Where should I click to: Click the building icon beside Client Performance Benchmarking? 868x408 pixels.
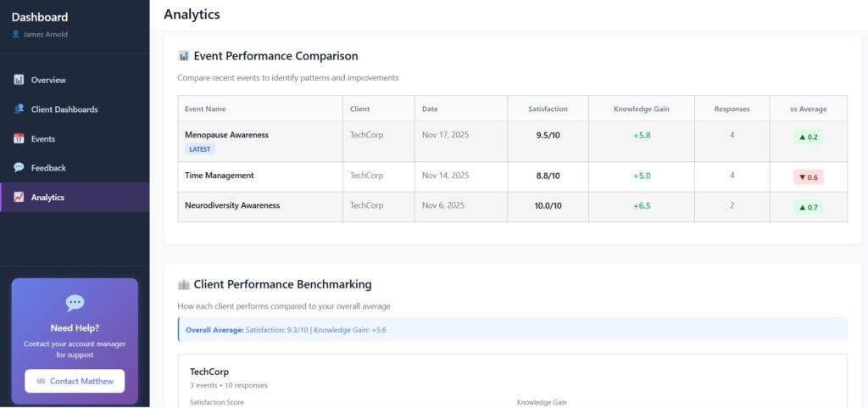pos(183,285)
